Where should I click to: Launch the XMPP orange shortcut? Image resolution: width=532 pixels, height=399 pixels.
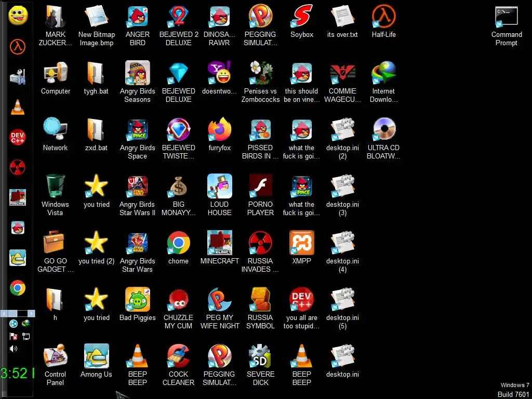(302, 248)
